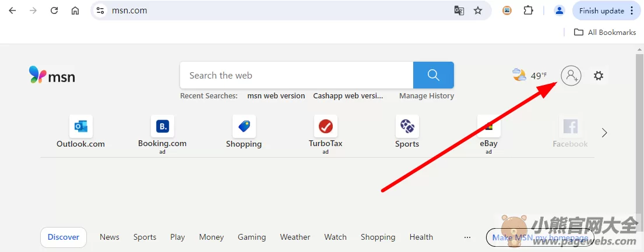The height and width of the screenshot is (252, 644).
Task: Open the Outlook.com shortcut icon
Action: click(x=80, y=126)
